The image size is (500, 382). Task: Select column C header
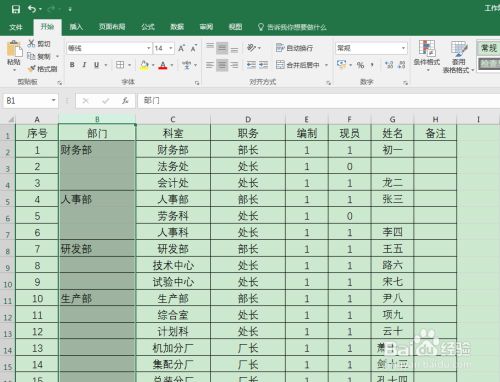pyautogui.click(x=173, y=119)
